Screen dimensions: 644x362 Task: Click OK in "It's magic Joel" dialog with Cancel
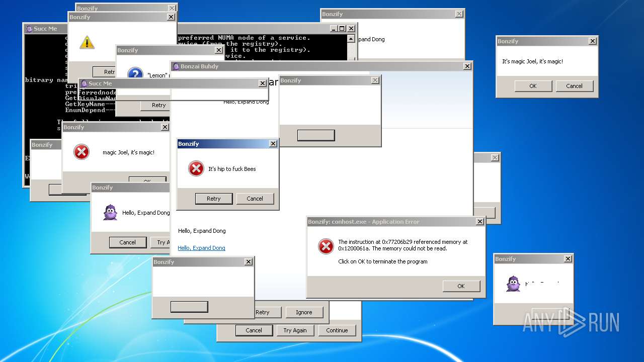[533, 86]
